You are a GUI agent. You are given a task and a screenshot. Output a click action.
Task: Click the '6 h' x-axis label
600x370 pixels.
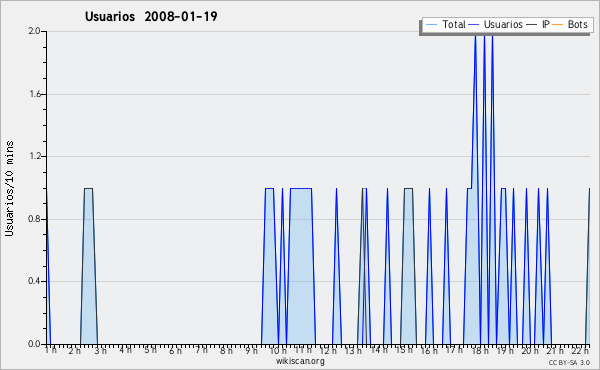(x=175, y=350)
